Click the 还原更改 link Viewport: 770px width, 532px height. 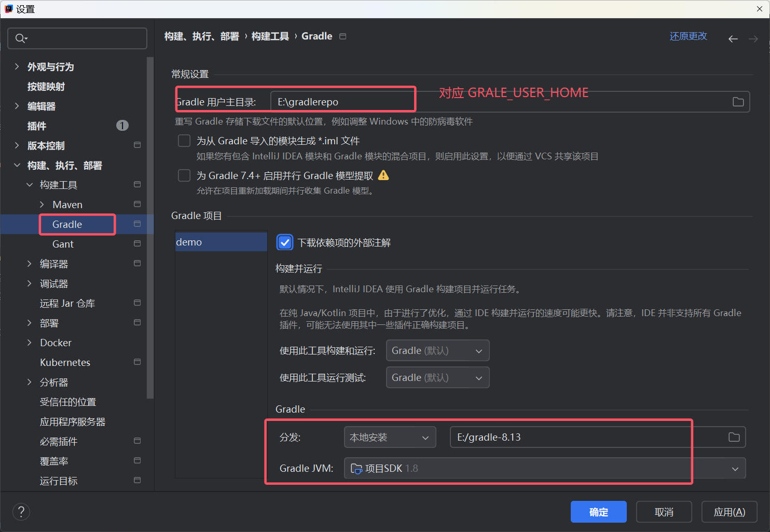pyautogui.click(x=688, y=36)
